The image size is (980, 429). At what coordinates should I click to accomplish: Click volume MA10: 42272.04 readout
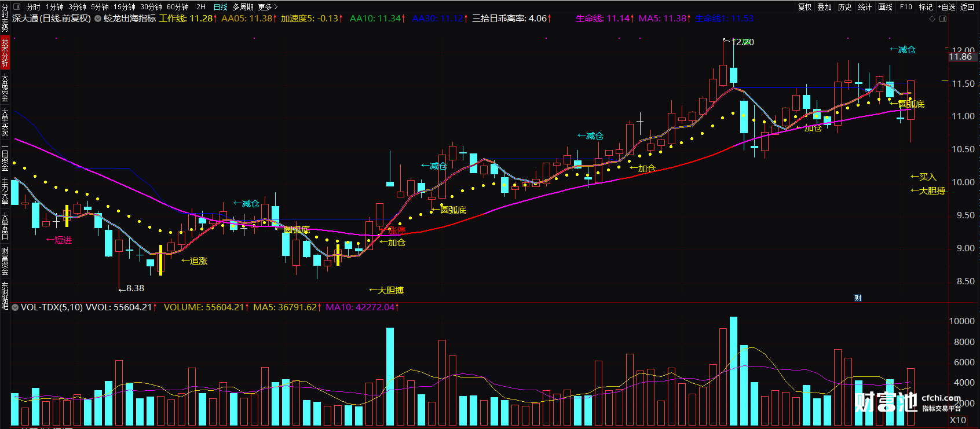[x=363, y=307]
